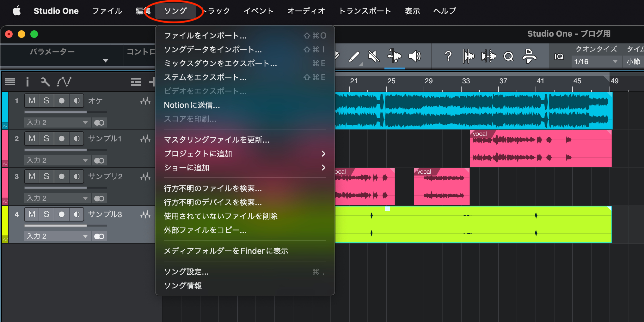This screenshot has width=644, height=322.
Task: Open the トランスポート menu
Action: coord(364,11)
